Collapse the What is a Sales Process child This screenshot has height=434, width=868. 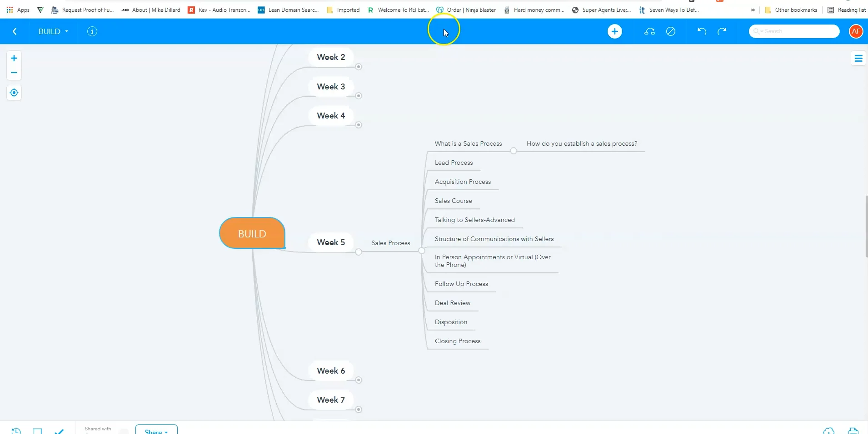(x=514, y=151)
